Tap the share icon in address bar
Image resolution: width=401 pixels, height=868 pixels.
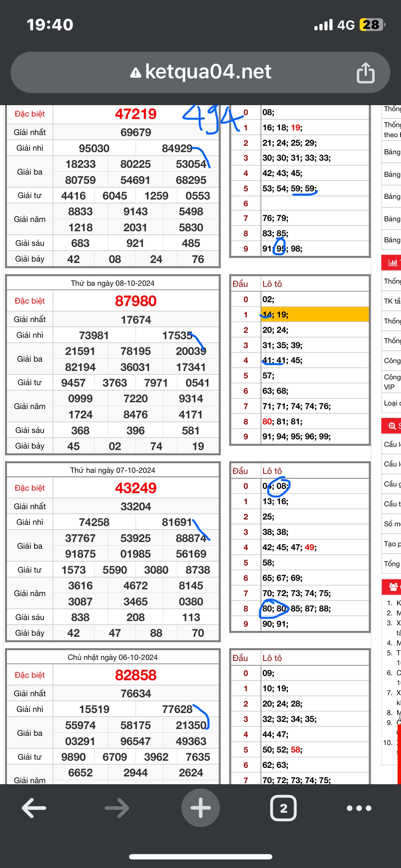pos(365,73)
